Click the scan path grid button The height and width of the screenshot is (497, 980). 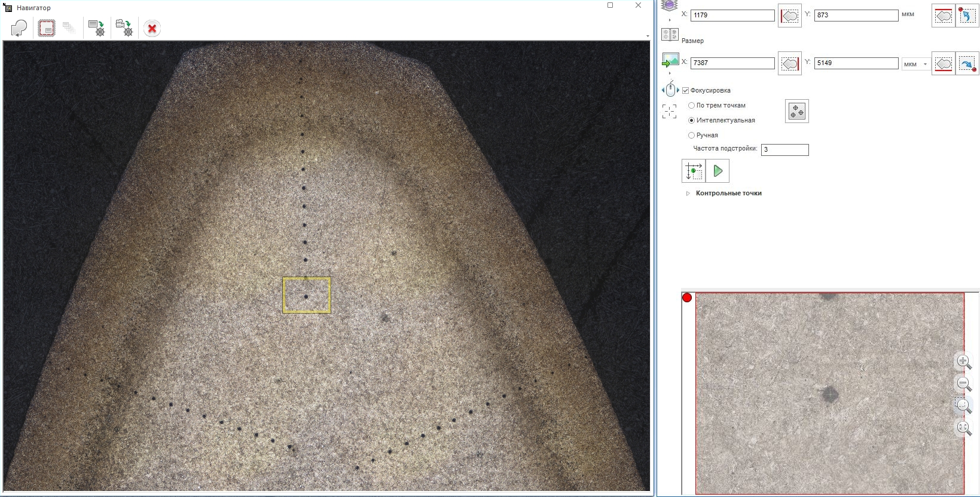694,171
